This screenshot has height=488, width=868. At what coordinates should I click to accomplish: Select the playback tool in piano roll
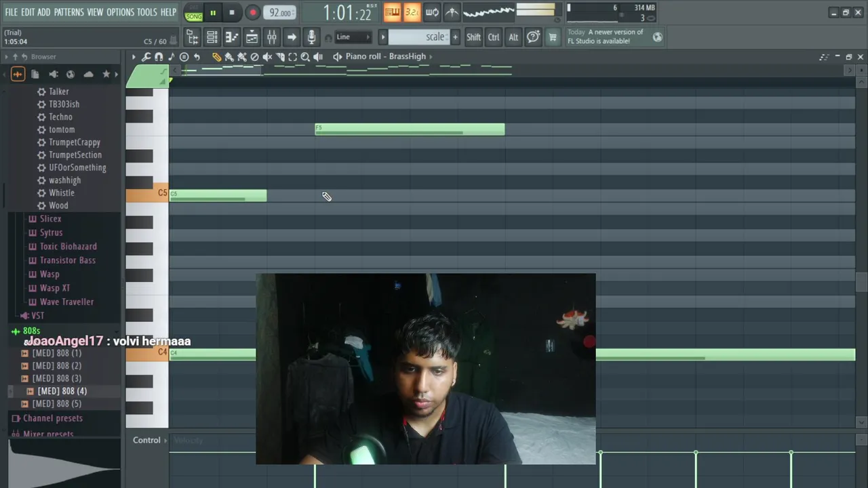click(x=318, y=57)
